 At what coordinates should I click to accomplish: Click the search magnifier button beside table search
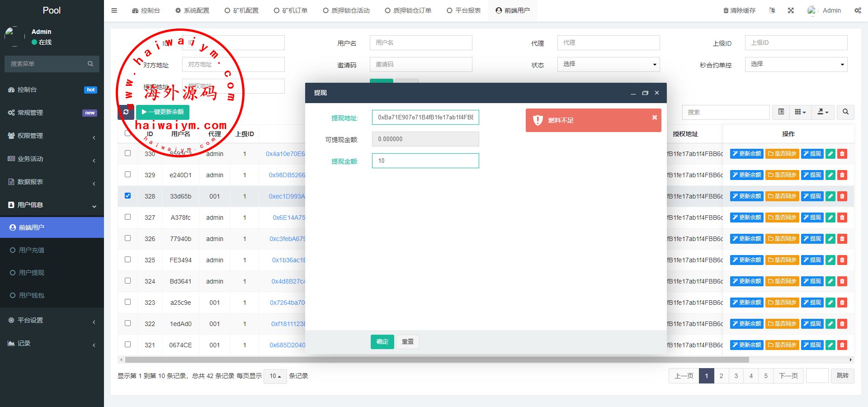(x=845, y=112)
